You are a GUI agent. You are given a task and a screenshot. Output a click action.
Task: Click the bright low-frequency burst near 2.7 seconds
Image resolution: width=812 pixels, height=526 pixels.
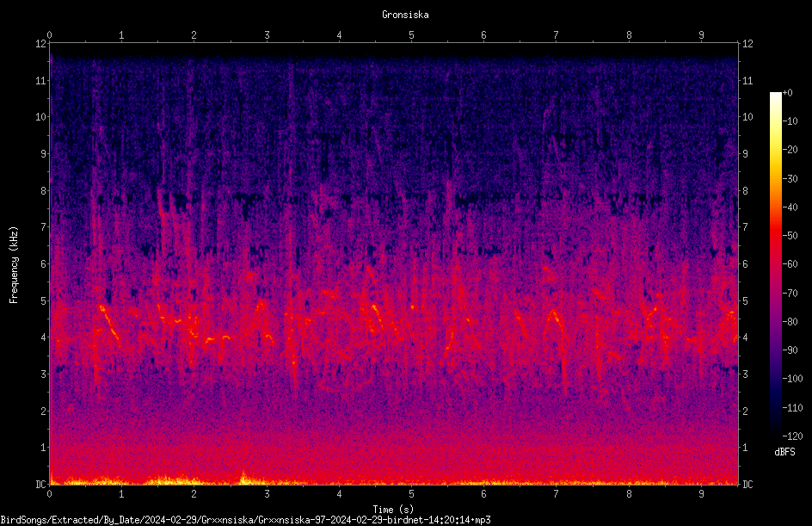tap(244, 477)
